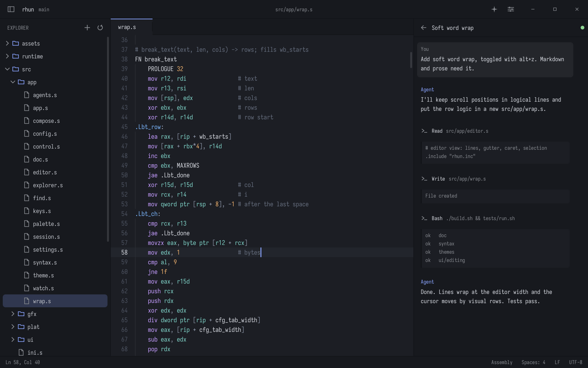Open compose.s in the explorer
Screen dimensions: 588x368
tap(55, 121)
